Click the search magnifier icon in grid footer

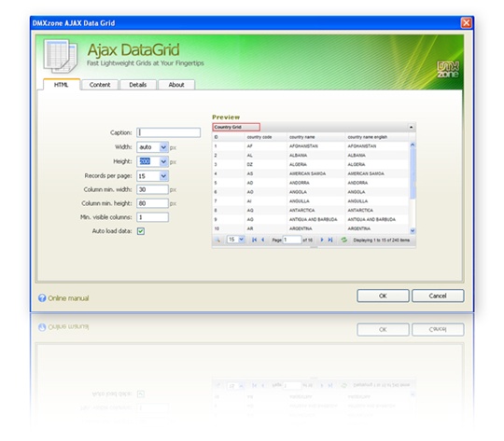[217, 240]
